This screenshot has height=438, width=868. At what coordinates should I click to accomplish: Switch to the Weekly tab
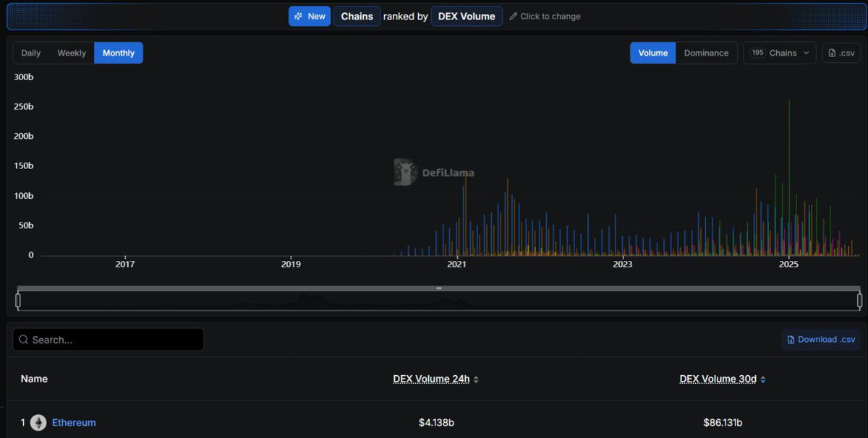(x=72, y=53)
